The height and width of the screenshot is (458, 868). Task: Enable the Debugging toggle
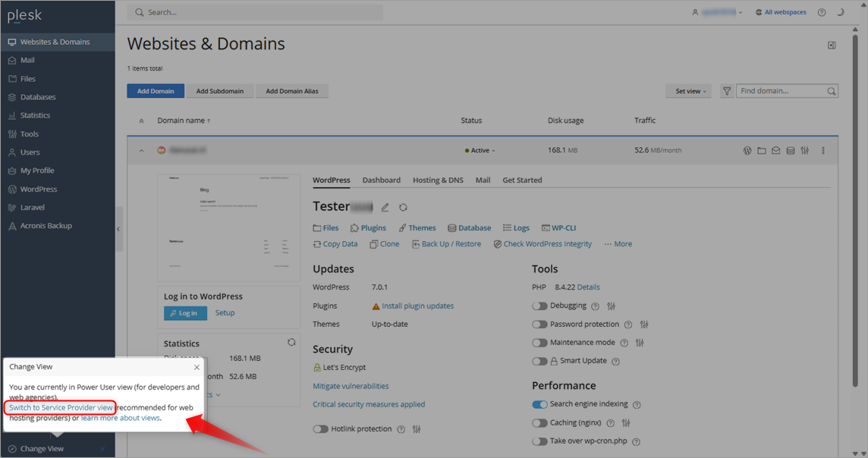pos(539,306)
